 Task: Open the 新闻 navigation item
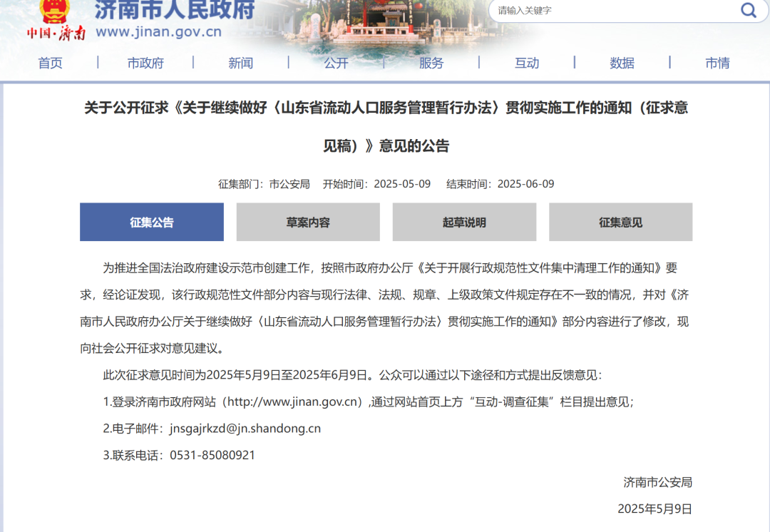(x=241, y=63)
